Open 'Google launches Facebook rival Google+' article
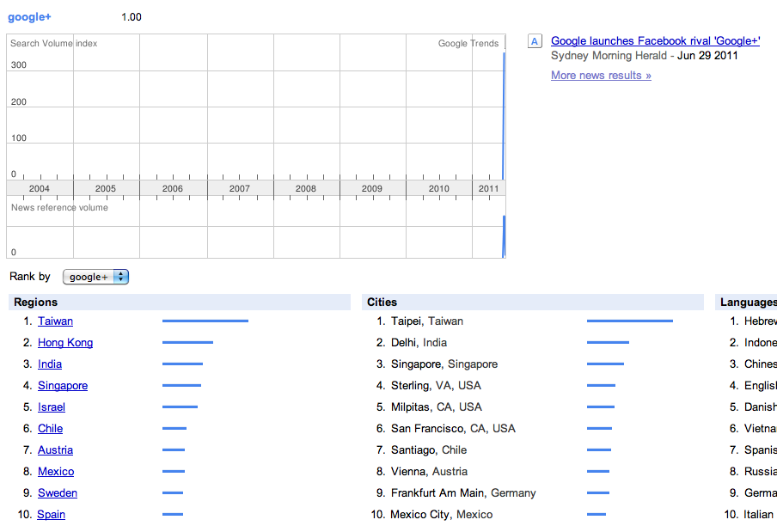This screenshot has height=532, width=777. tap(655, 41)
